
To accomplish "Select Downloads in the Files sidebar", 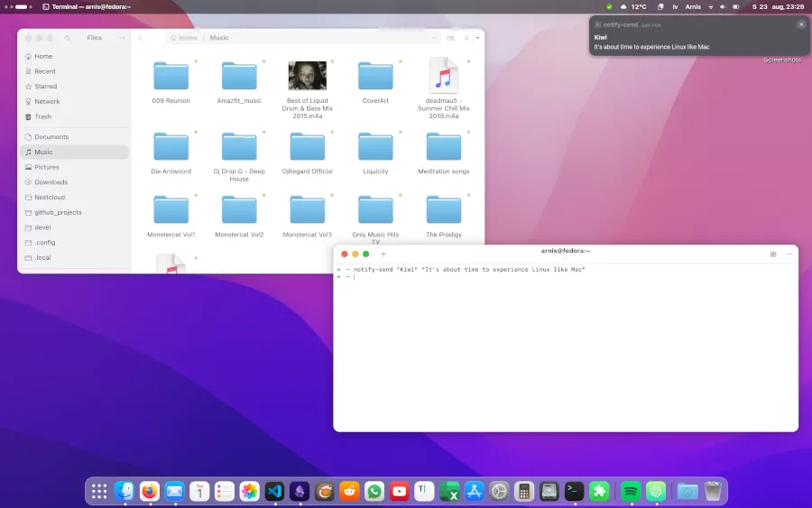I will click(x=51, y=182).
